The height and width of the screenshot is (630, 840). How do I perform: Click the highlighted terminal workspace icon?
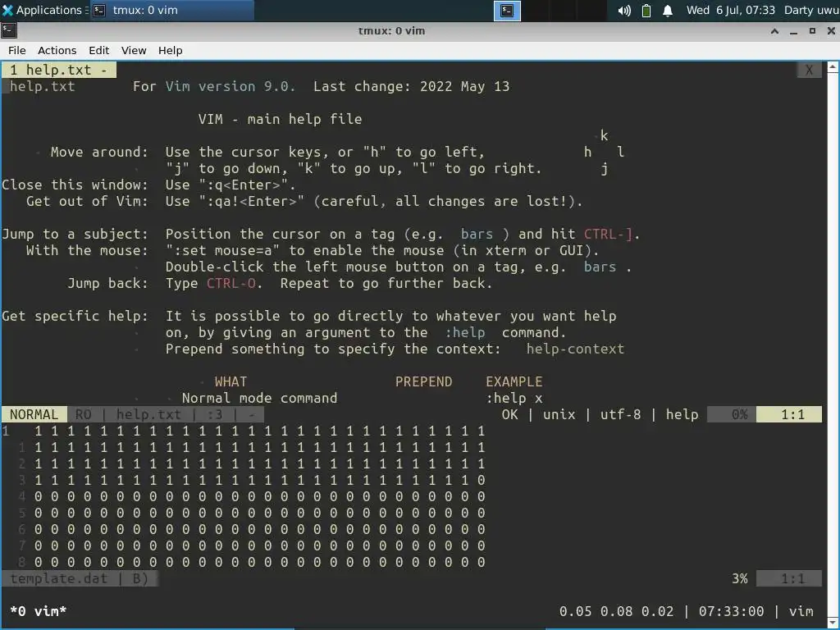pyautogui.click(x=507, y=11)
